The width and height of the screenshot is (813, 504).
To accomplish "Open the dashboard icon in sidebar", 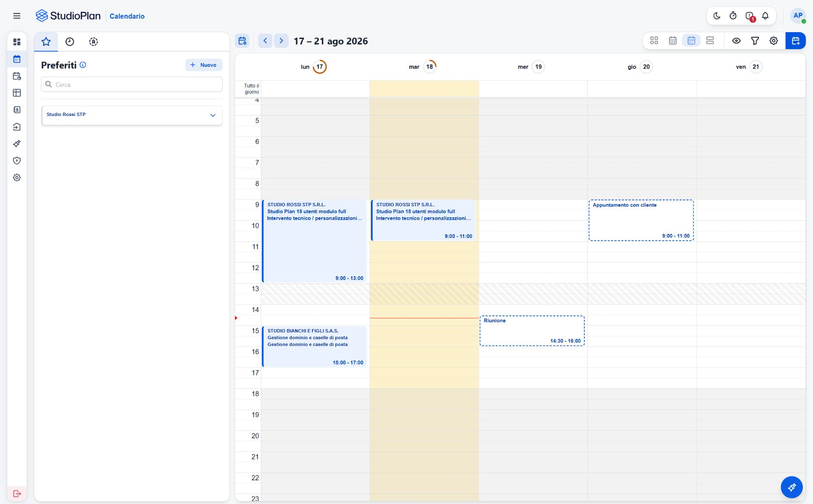I will pyautogui.click(x=17, y=42).
